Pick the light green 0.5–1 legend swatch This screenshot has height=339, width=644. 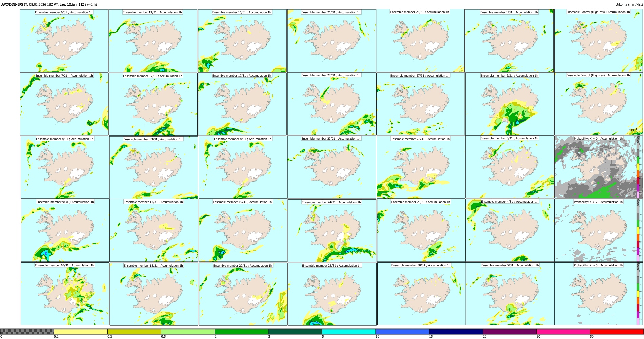pos(188,332)
